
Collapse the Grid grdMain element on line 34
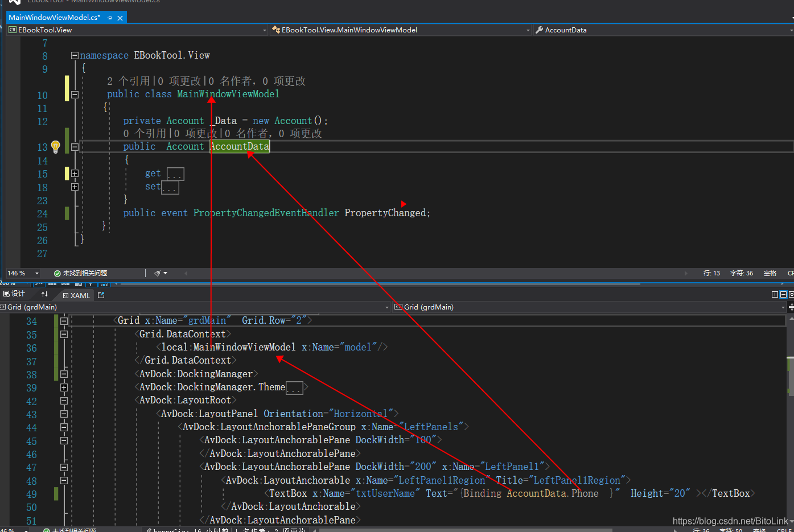tap(64, 321)
